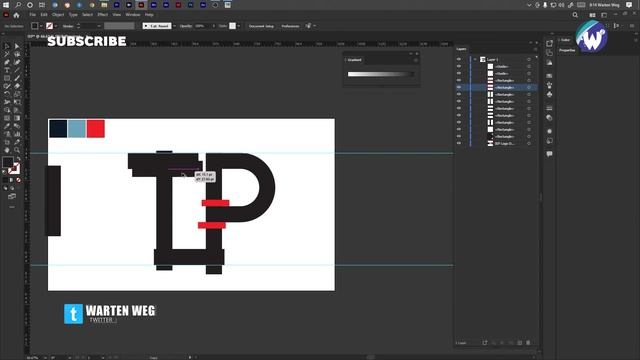This screenshot has width=640, height=360.
Task: Click the delete selection trash icon in Layers
Action: [x=528, y=343]
